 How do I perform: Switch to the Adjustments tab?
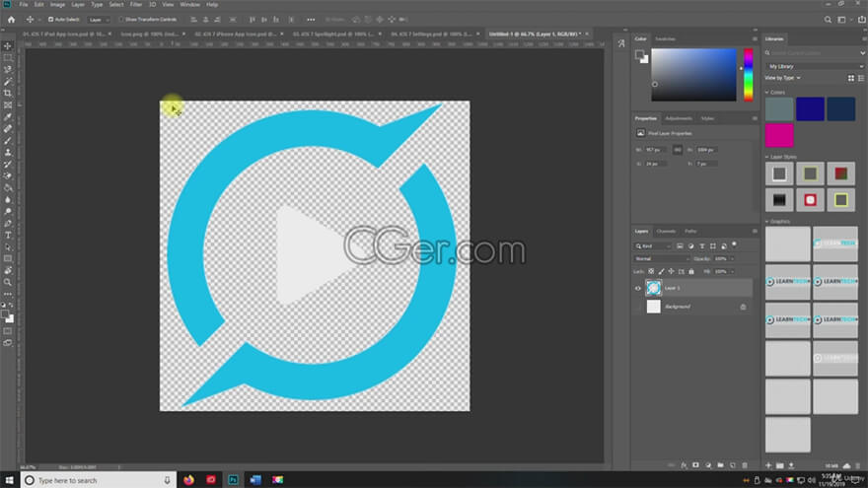679,118
